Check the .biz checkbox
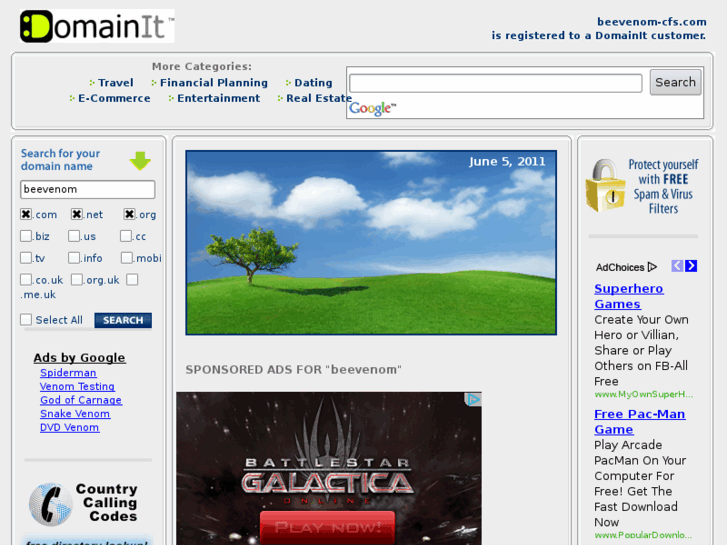The height and width of the screenshot is (545, 727). (x=26, y=236)
